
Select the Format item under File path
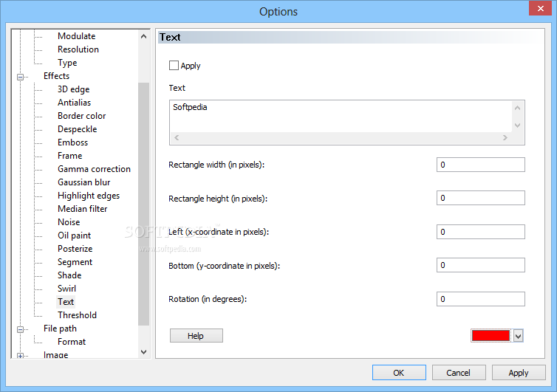tap(72, 342)
